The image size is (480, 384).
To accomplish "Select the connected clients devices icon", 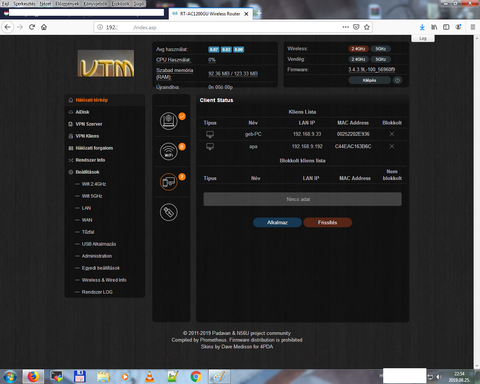I will click(169, 182).
